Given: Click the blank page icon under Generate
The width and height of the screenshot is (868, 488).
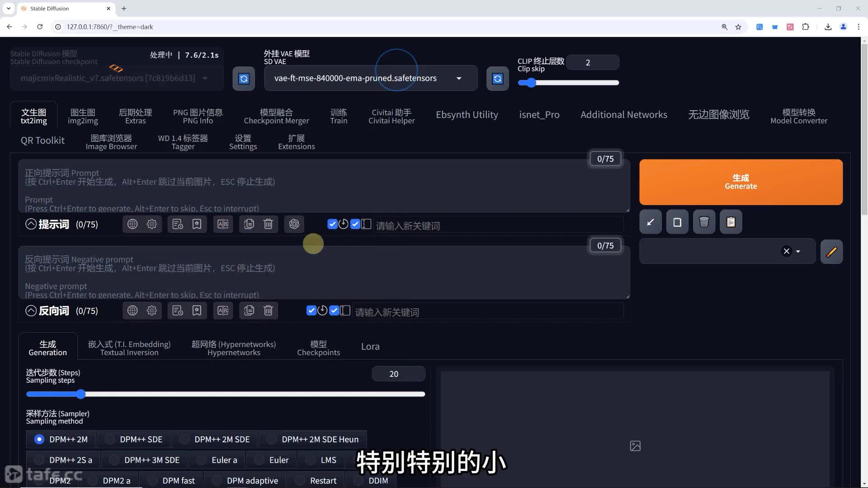Looking at the screenshot, I should pos(677,222).
